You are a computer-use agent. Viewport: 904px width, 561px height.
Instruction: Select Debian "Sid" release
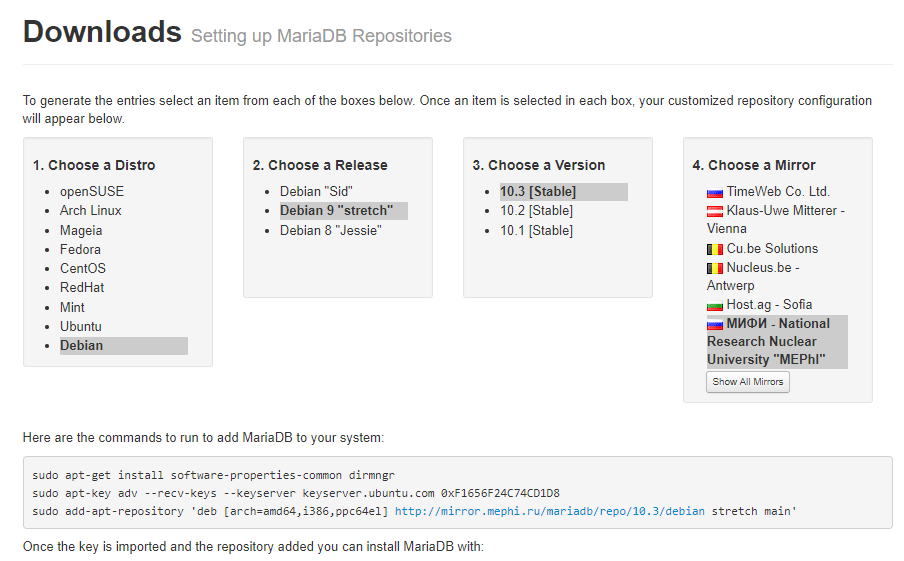coord(317,191)
